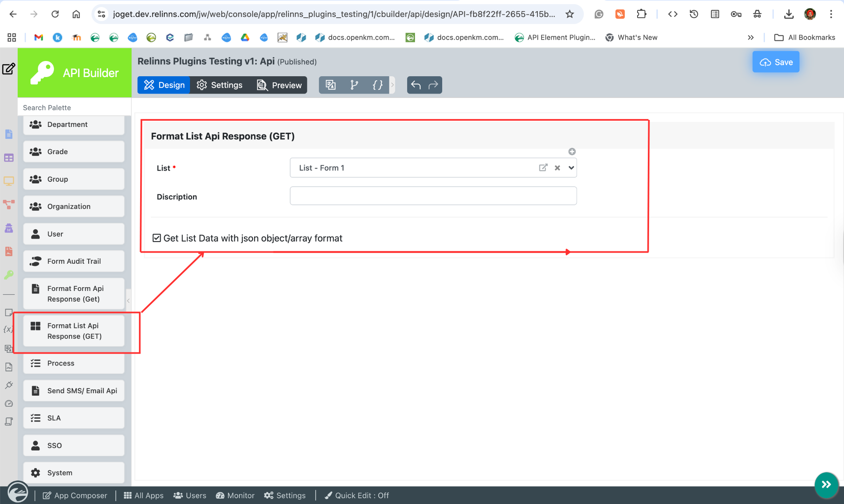The width and height of the screenshot is (844, 504).
Task: Click the undo arrow icon
Action: click(416, 85)
